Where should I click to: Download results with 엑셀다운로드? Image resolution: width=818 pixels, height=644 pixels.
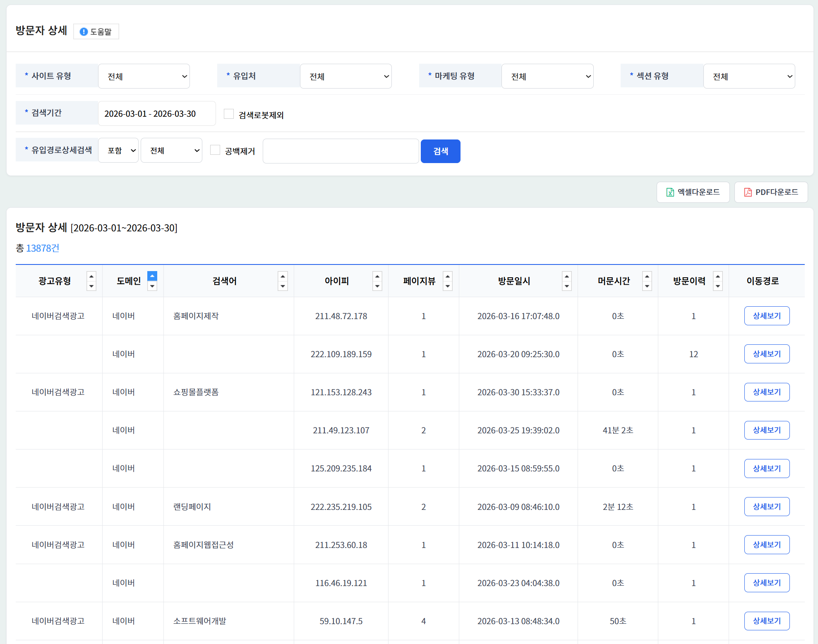[693, 192]
